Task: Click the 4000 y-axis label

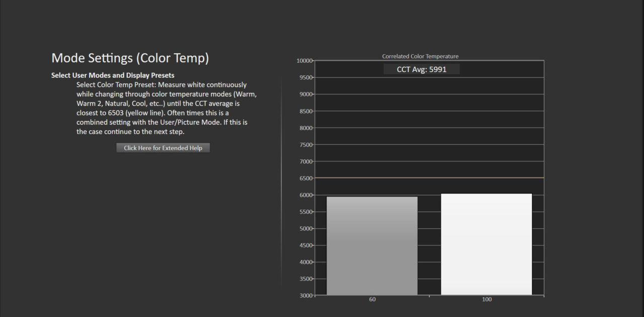Action: [306, 262]
